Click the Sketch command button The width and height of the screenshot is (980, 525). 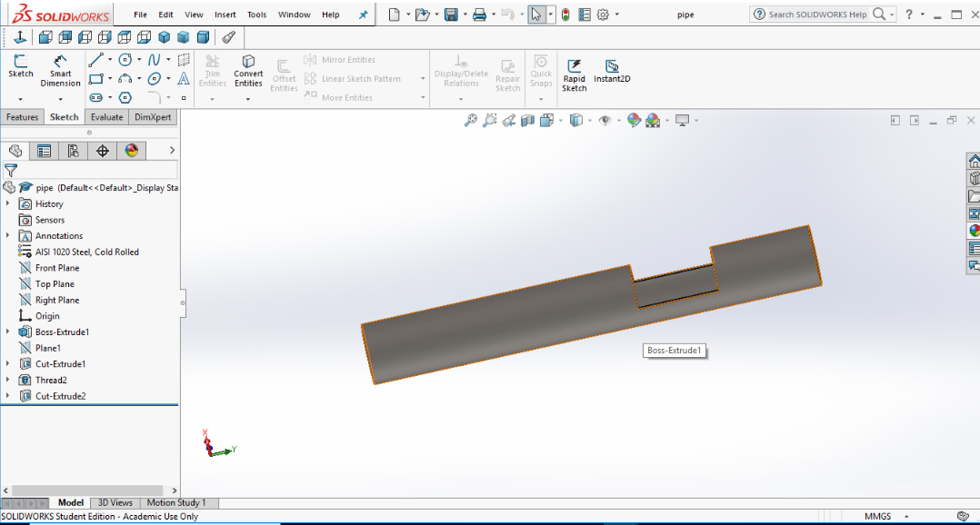20,66
